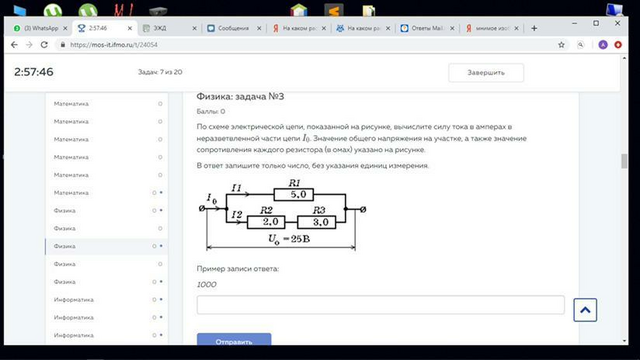Reload the current page
Viewport: 640px width, 360px height.
click(44, 44)
